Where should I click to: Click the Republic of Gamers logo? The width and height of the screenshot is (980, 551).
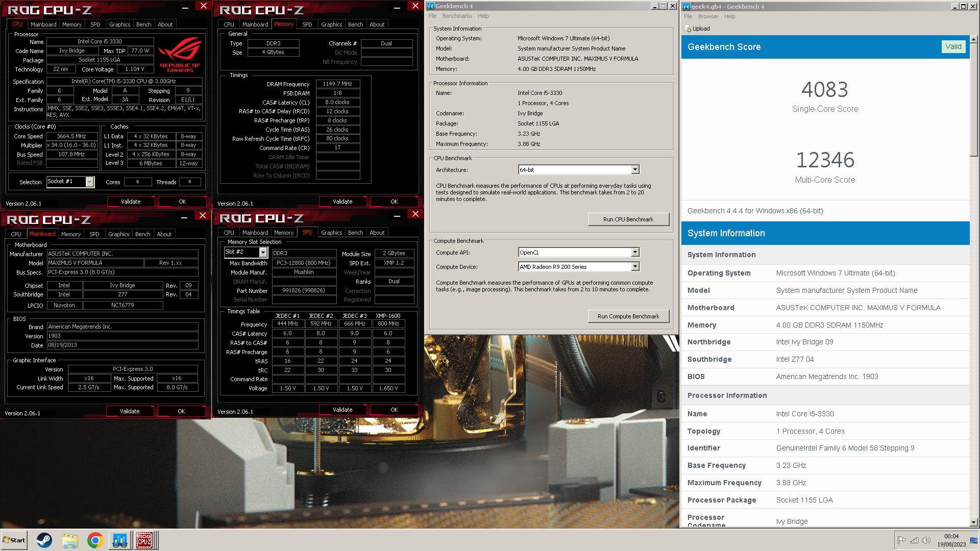click(x=180, y=55)
